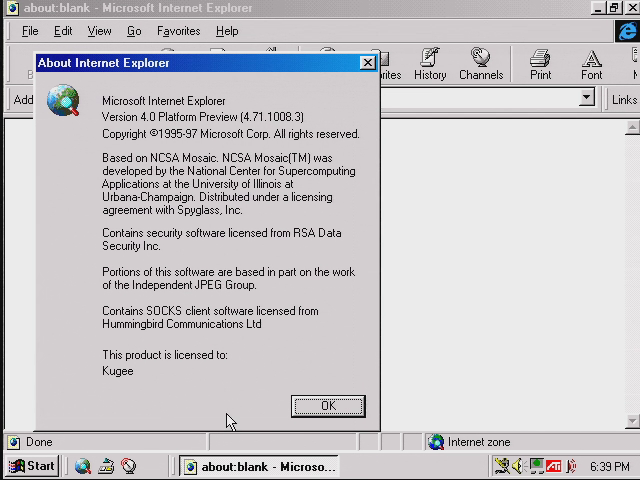
Task: Click the History toolbar button
Action: [x=430, y=64]
